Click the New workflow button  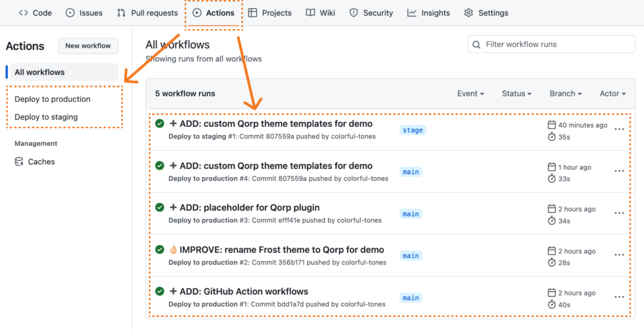click(x=88, y=46)
